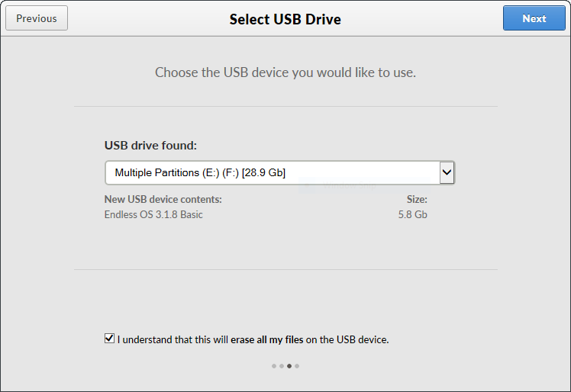Click the '[28.9 Gb]' capacity in selected drive
Screen dimensions: 571x392
[x=263, y=172]
